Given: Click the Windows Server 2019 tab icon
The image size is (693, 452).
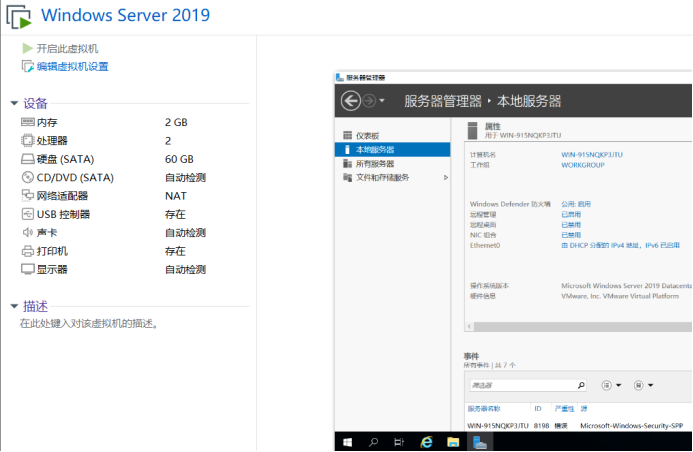Looking at the screenshot, I should (19, 17).
